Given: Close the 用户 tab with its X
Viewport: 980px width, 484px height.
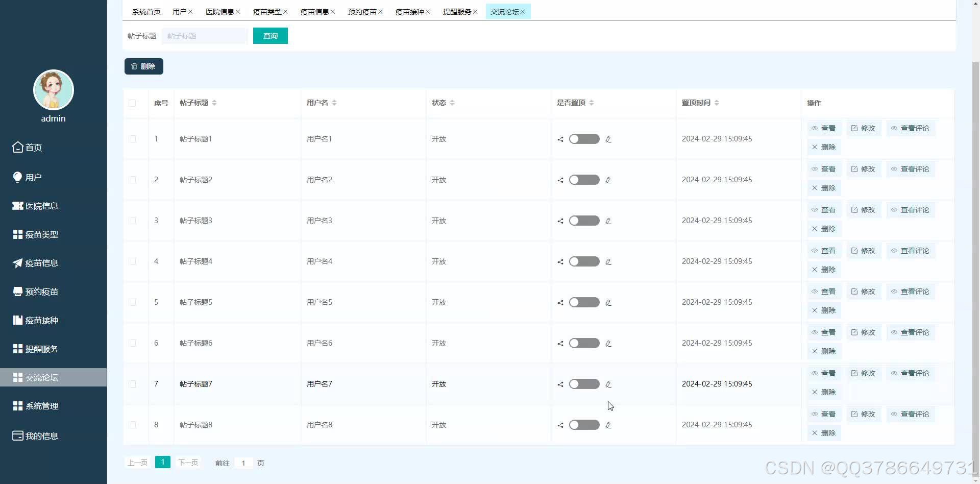Looking at the screenshot, I should [190, 12].
